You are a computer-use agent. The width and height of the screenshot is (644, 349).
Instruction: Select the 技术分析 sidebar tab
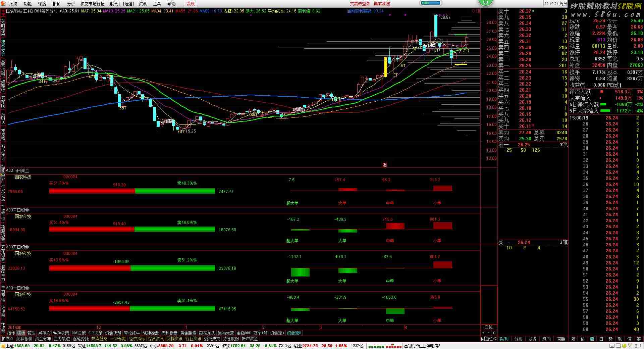coord(3,47)
